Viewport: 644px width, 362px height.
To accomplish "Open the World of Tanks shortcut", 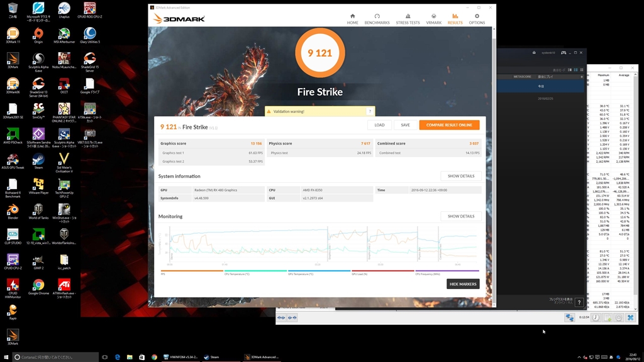I will pos(38,211).
